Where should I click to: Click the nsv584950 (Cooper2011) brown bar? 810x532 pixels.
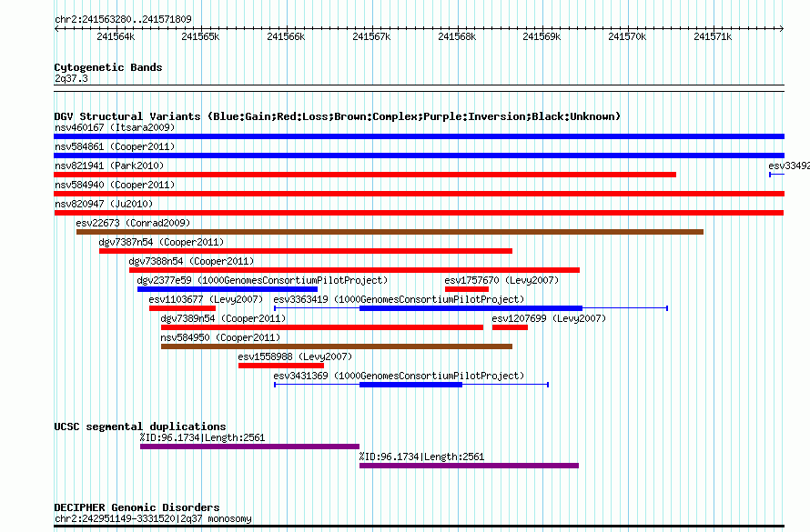(337, 346)
